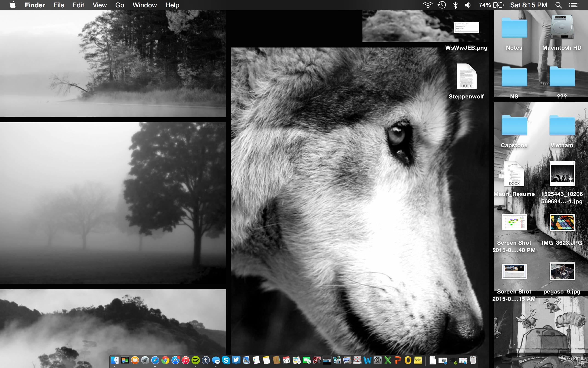The image size is (588, 368).
Task: Open Preview app in the Dock
Action: point(347,360)
